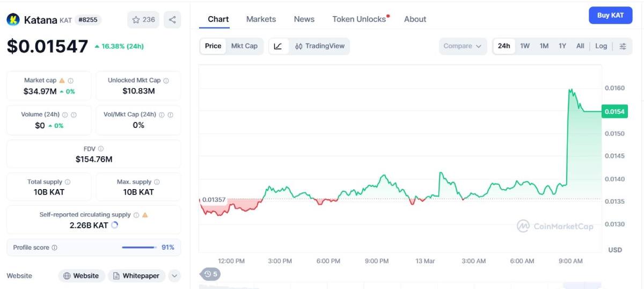644x289 pixels.
Task: Click the Profile score progress bar
Action: (x=138, y=248)
